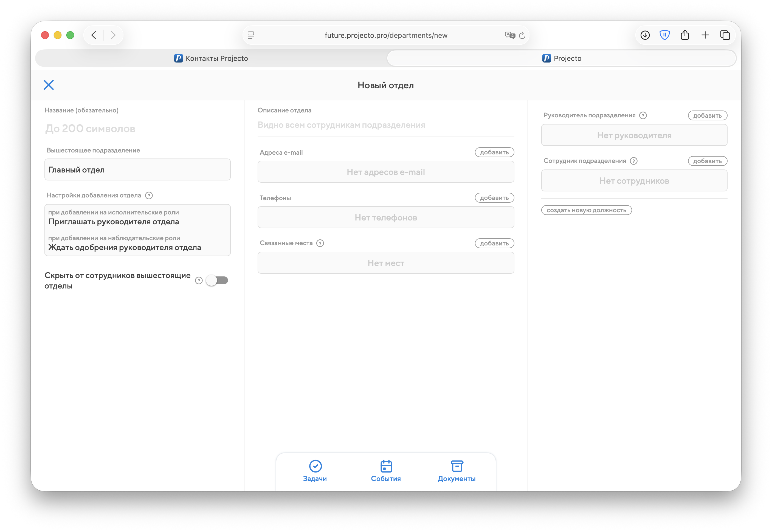Click help icon for department adding settings

click(x=149, y=195)
